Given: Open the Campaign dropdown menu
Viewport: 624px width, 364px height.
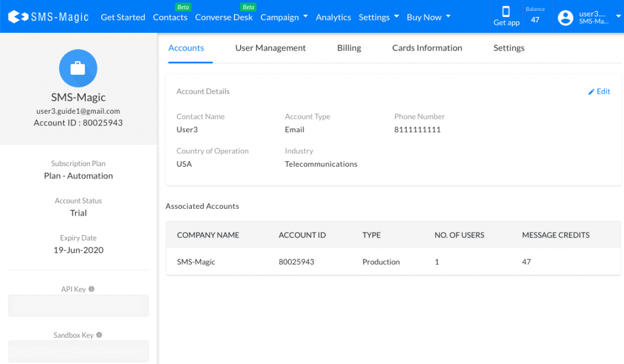Looking at the screenshot, I should point(284,17).
